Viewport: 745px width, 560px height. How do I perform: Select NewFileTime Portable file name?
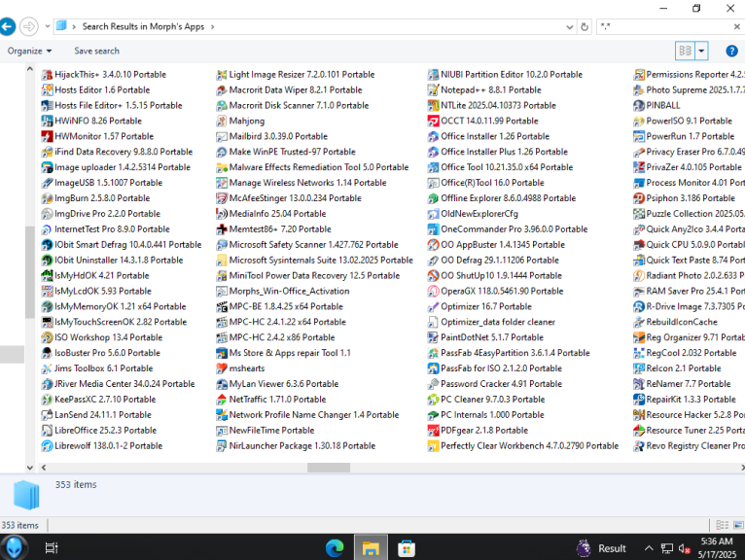pyautogui.click(x=271, y=431)
